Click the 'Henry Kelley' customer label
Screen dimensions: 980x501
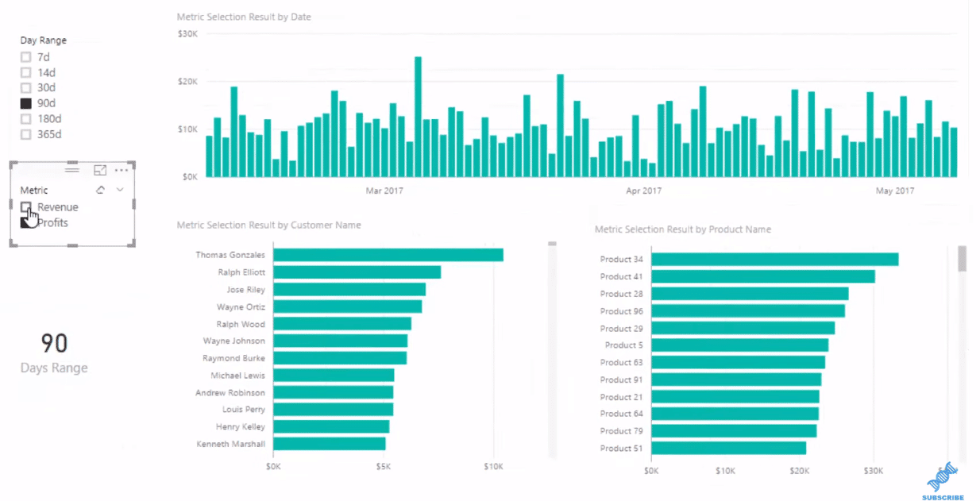coord(241,426)
